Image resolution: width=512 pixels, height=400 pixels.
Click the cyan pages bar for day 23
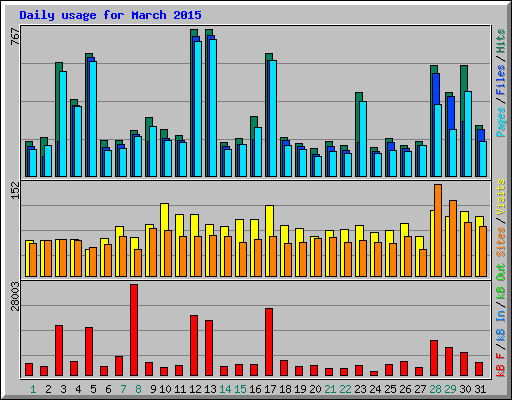363,139
